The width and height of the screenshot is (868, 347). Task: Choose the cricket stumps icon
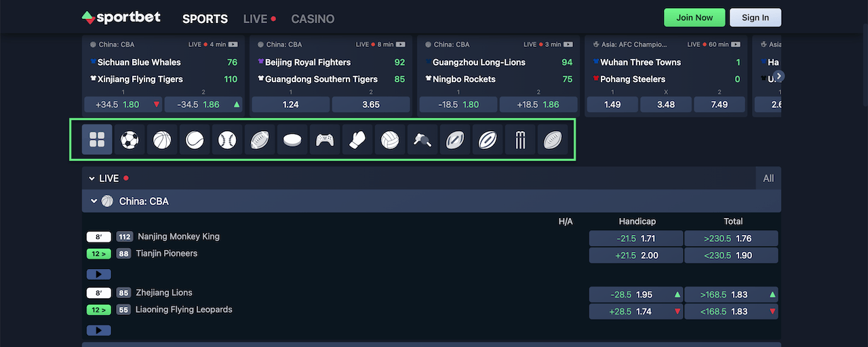point(520,140)
